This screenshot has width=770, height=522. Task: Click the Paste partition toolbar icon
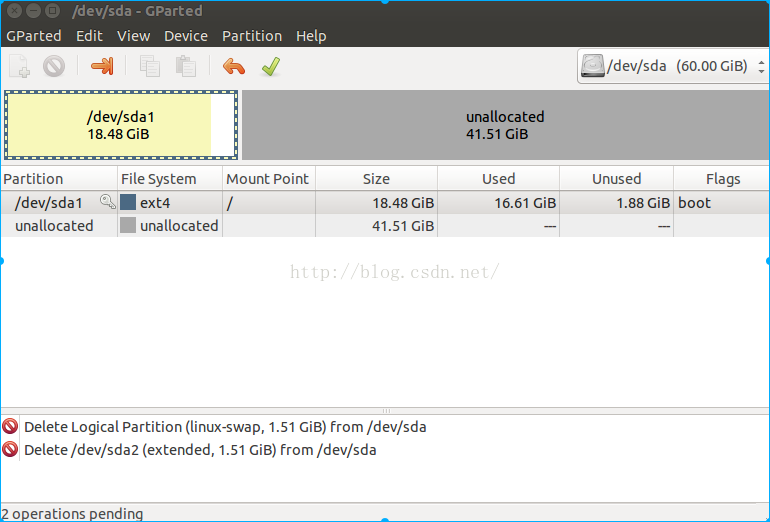pyautogui.click(x=186, y=66)
